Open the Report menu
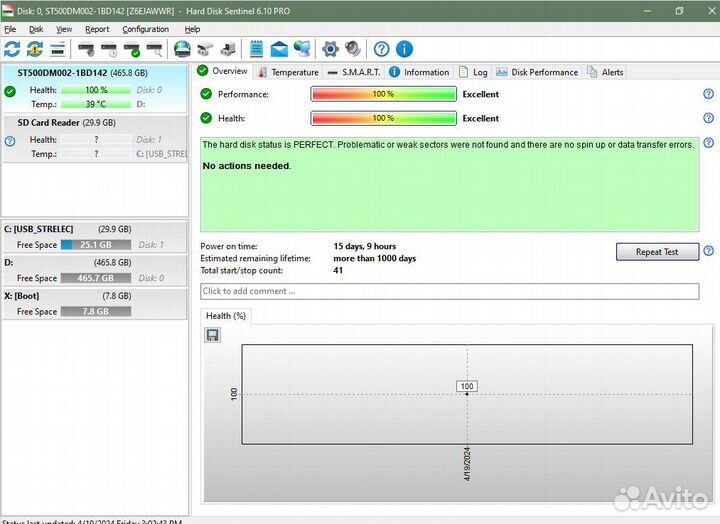720x524 pixels. 97,29
